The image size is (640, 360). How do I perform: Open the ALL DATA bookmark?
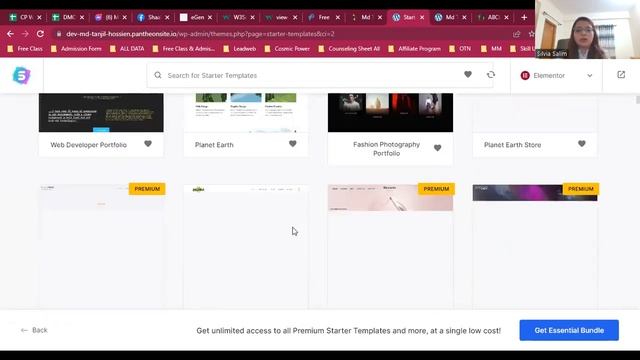[x=127, y=49]
